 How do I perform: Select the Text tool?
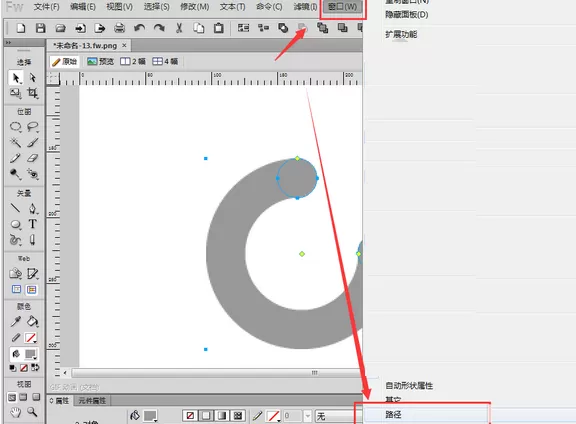(33, 224)
